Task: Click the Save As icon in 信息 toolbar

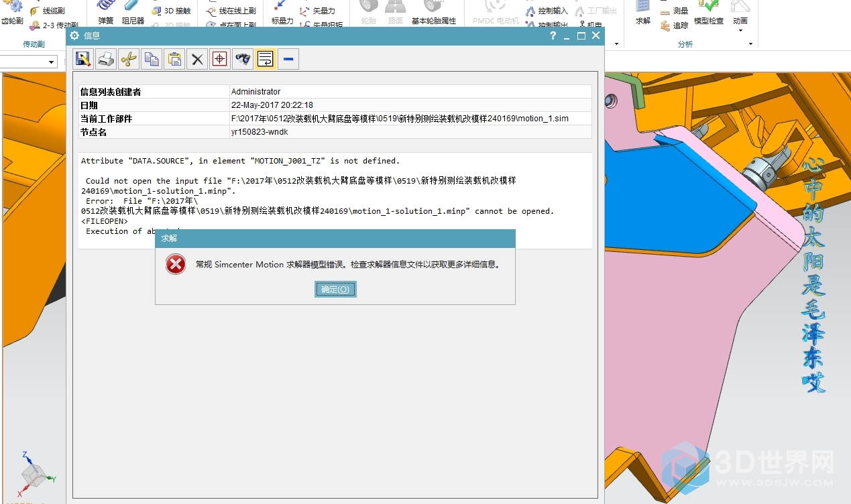Action: [83, 60]
